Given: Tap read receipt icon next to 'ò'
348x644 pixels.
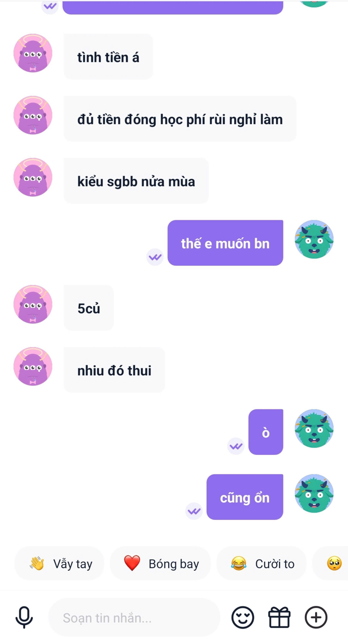Looking at the screenshot, I should (236, 446).
